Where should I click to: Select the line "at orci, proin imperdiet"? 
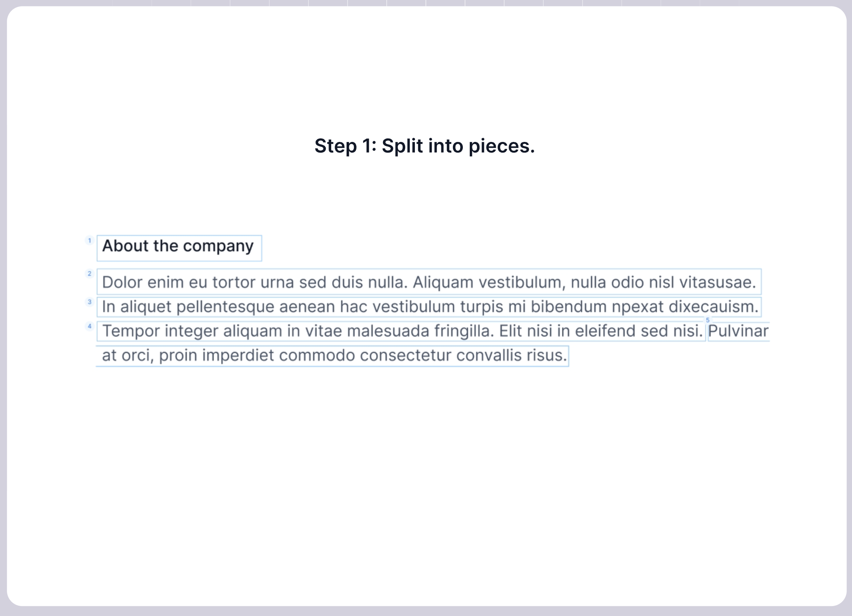[x=332, y=356]
